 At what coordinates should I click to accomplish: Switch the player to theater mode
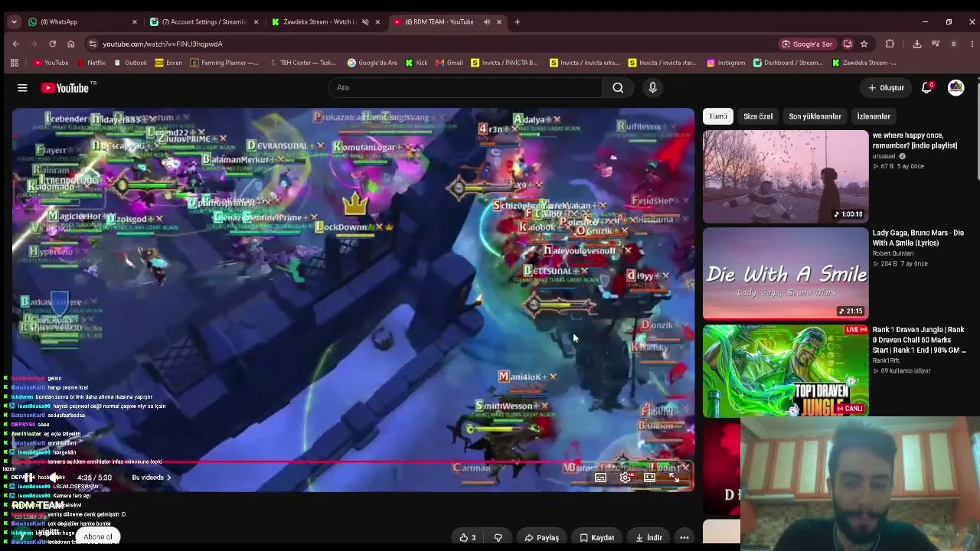click(x=649, y=478)
